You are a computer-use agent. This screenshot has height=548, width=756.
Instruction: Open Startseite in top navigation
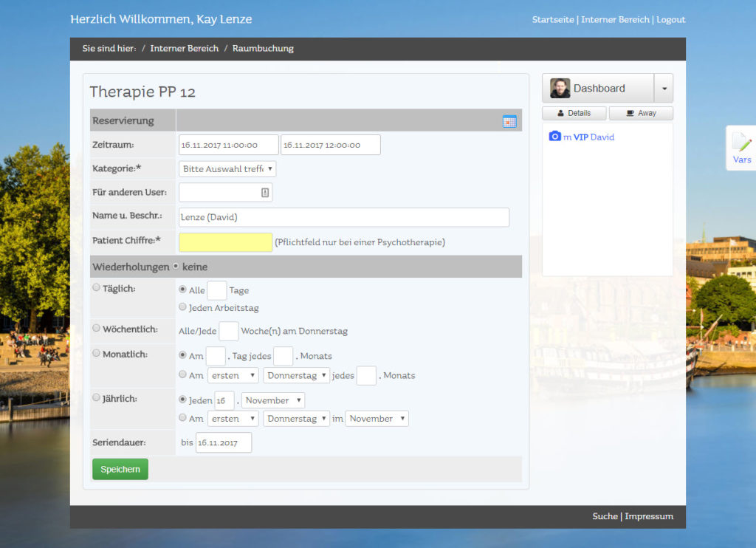click(552, 20)
